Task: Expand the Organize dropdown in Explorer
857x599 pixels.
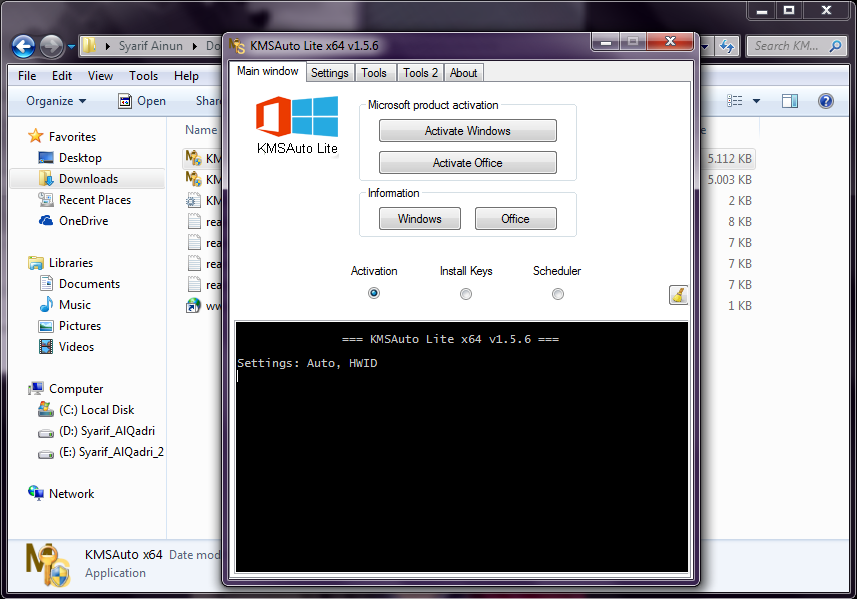Action: pos(56,101)
